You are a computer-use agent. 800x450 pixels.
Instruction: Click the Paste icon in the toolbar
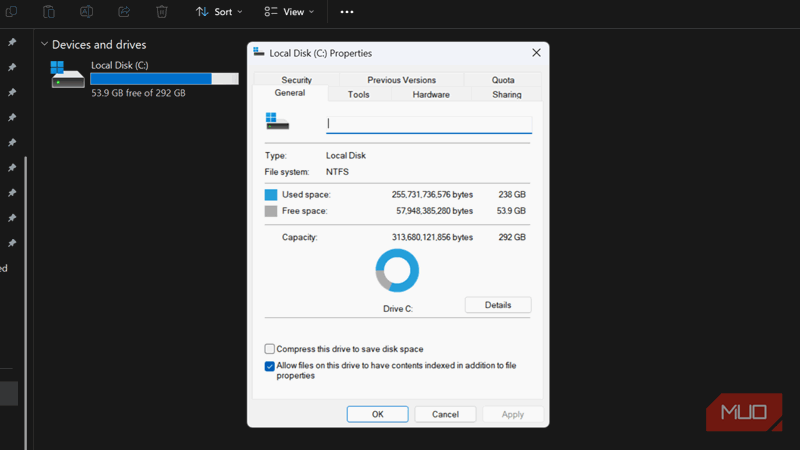point(49,12)
